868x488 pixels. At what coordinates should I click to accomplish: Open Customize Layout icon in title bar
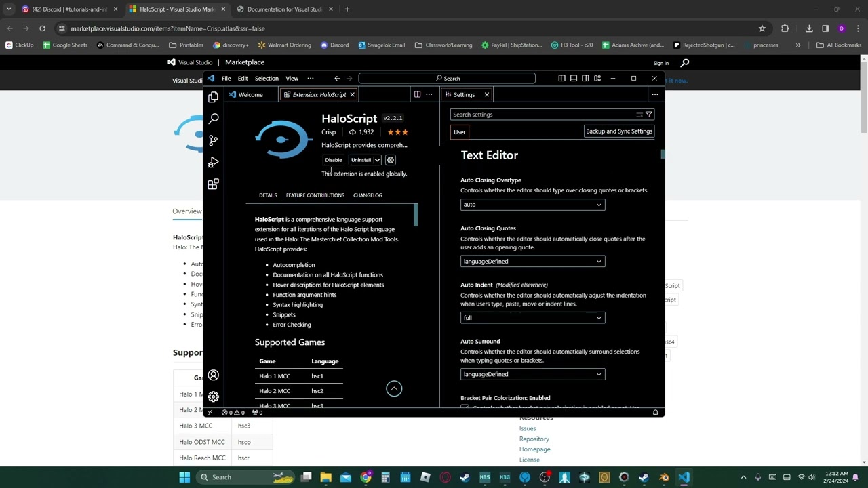597,79
